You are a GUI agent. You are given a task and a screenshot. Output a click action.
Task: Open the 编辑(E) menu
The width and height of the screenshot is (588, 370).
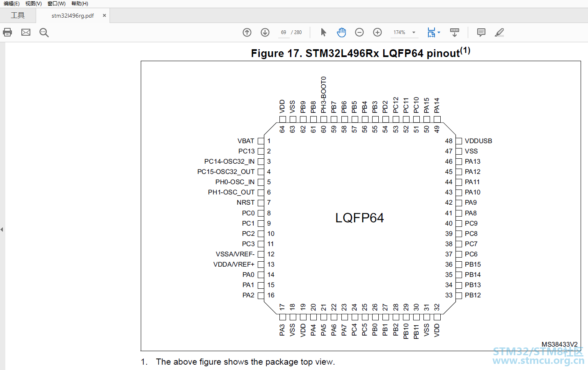coord(11,4)
